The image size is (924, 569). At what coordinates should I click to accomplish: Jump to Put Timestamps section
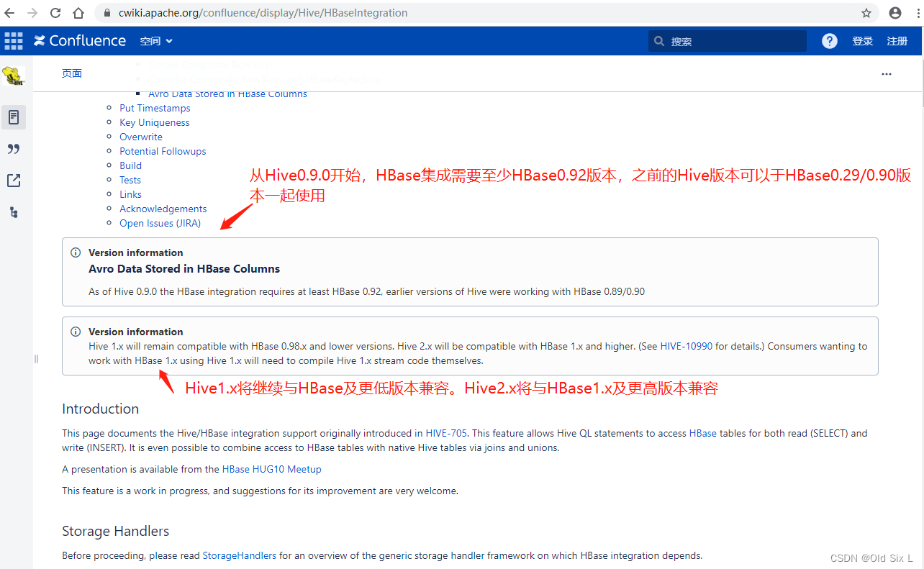tap(155, 108)
